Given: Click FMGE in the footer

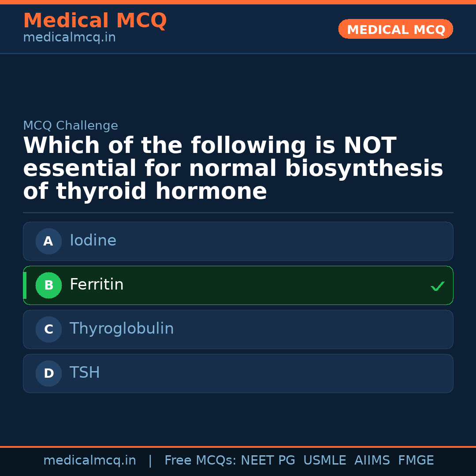Looking at the screenshot, I should pyautogui.click(x=416, y=461).
